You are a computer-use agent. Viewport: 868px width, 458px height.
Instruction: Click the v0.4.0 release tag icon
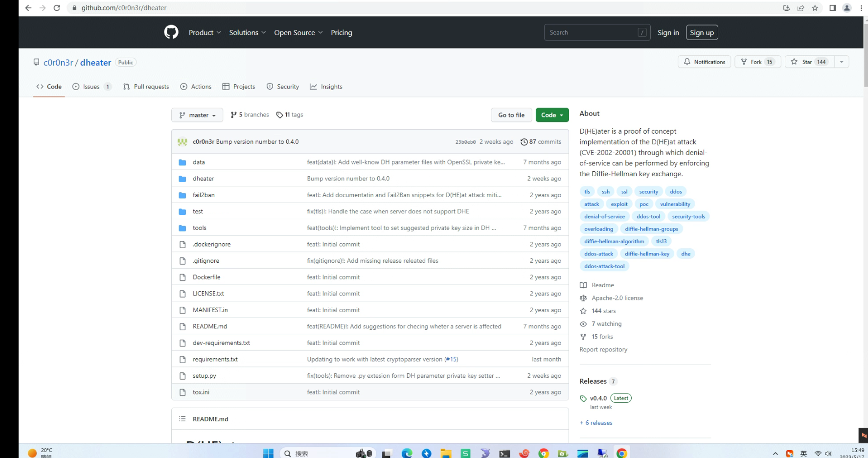(x=583, y=399)
